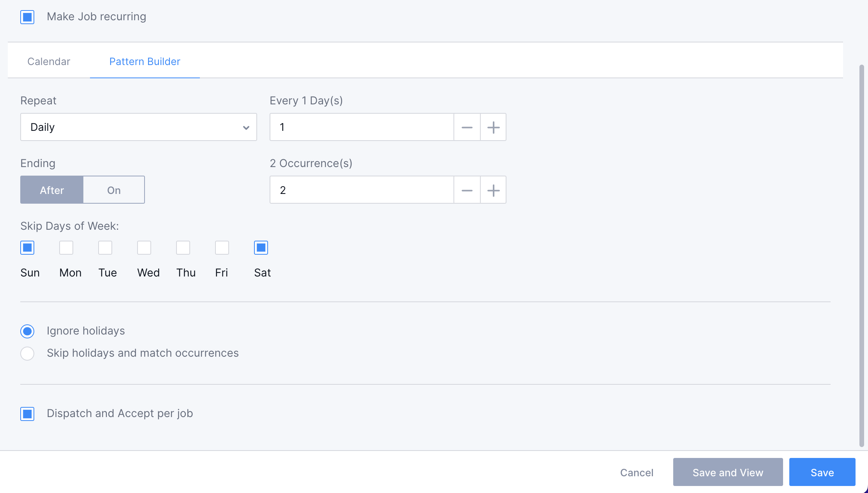Click Cancel to discard changes

pyautogui.click(x=636, y=472)
